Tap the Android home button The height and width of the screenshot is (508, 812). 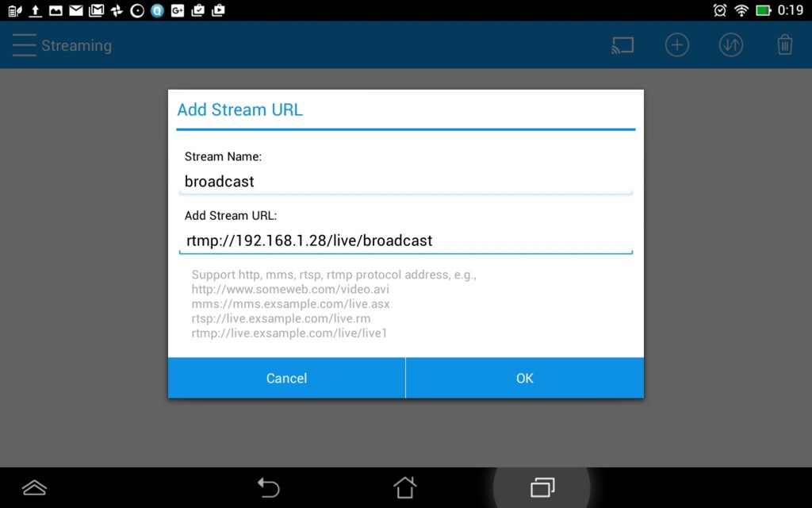pos(404,488)
